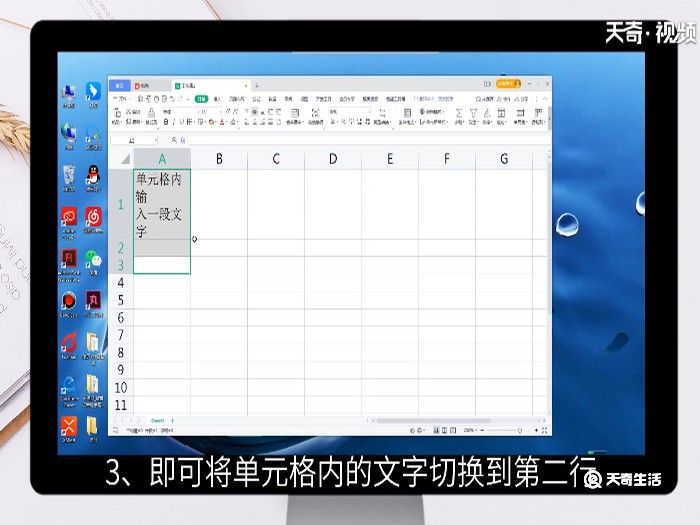700x525 pixels.
Task: Select the Insert ribbon tab
Action: (x=217, y=99)
